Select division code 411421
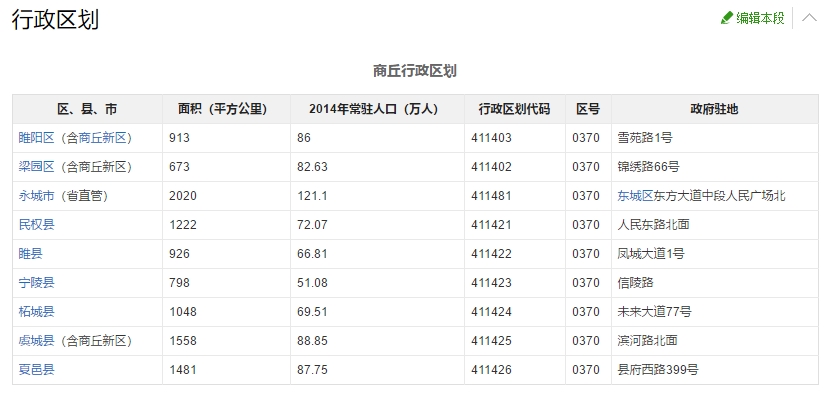Image resolution: width=833 pixels, height=395 pixels. [491, 225]
